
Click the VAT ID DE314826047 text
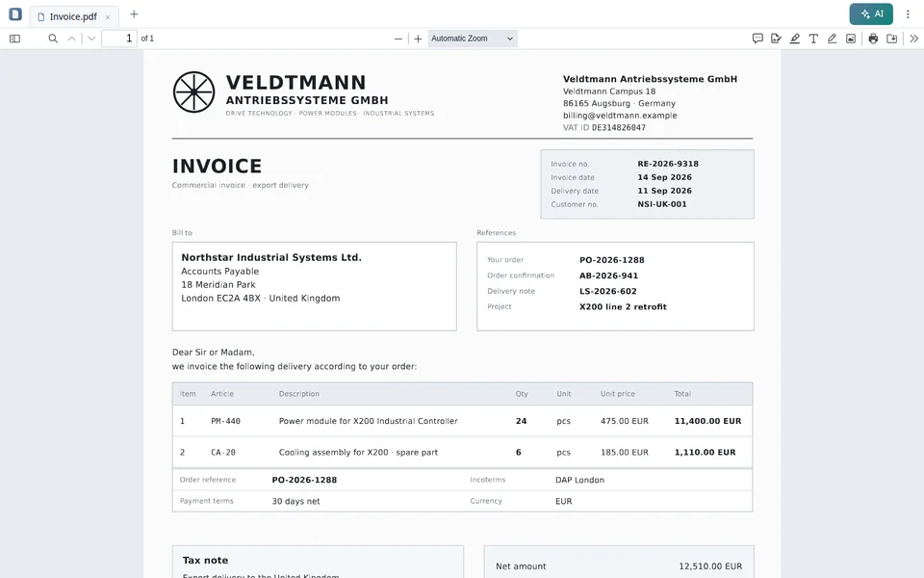tap(604, 127)
